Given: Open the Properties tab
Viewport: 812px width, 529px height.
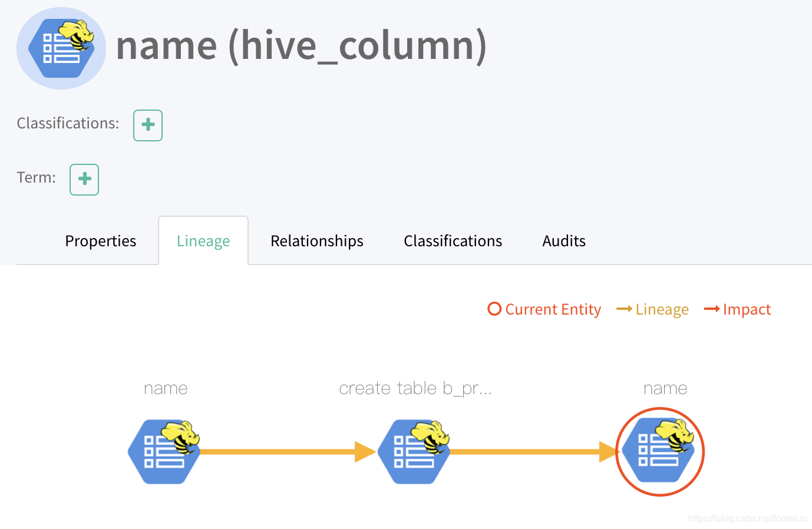Looking at the screenshot, I should [x=101, y=241].
